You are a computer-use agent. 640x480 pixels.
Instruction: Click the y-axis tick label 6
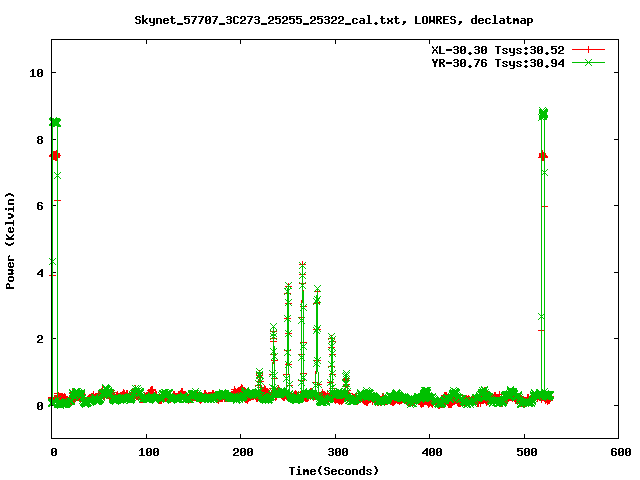point(40,206)
